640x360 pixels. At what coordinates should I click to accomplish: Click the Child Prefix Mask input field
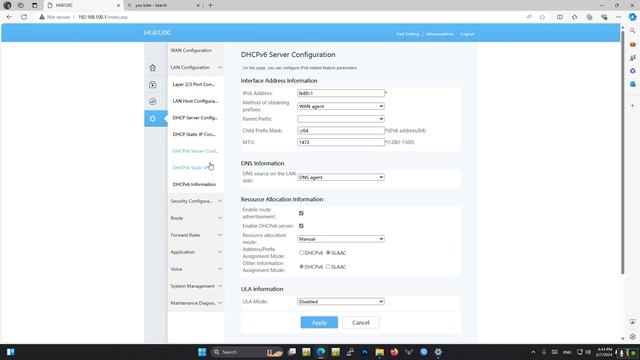coord(341,131)
